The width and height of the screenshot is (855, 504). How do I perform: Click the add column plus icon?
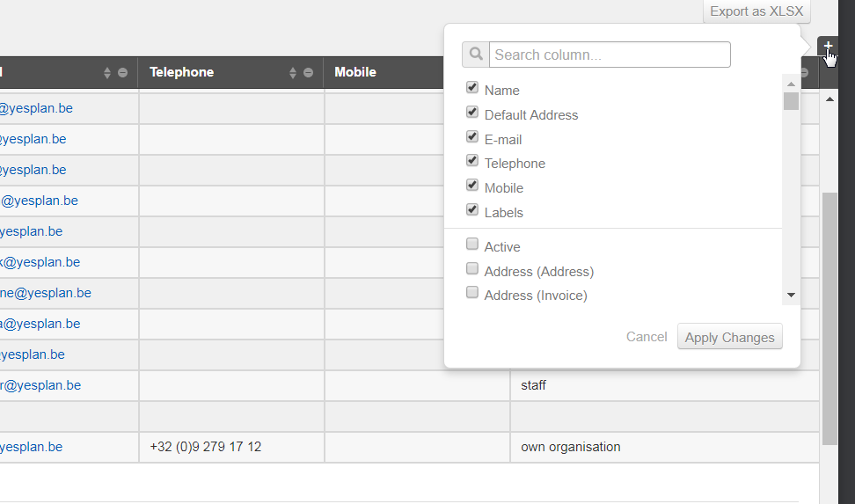[828, 46]
